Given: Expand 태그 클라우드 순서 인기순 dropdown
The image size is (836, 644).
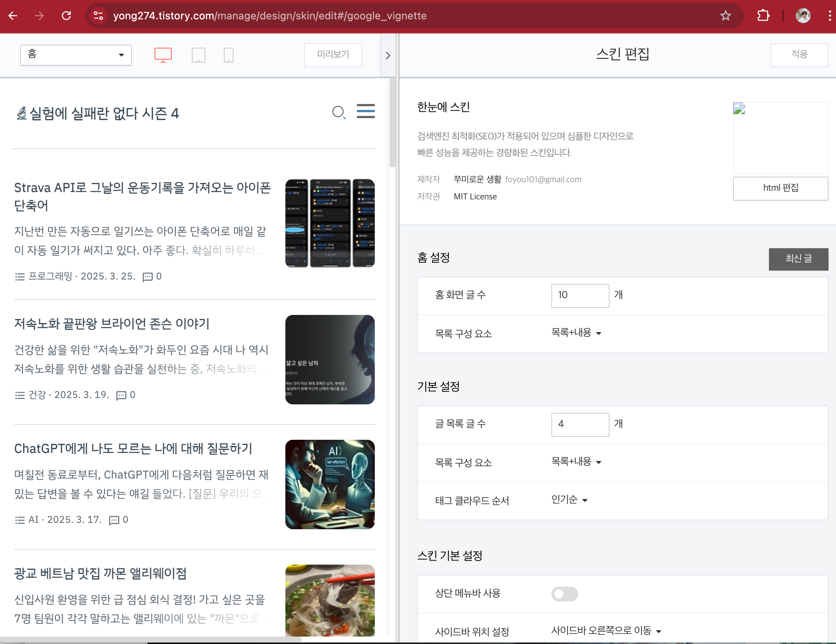Looking at the screenshot, I should pos(569,500).
